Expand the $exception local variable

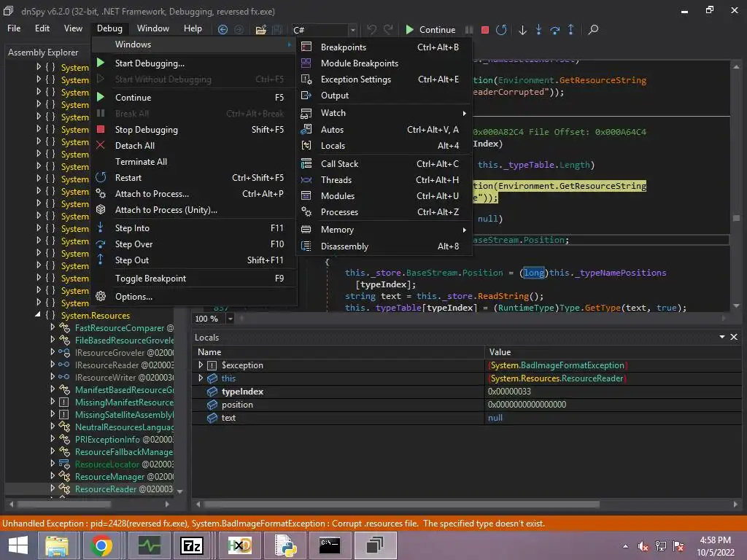point(201,365)
